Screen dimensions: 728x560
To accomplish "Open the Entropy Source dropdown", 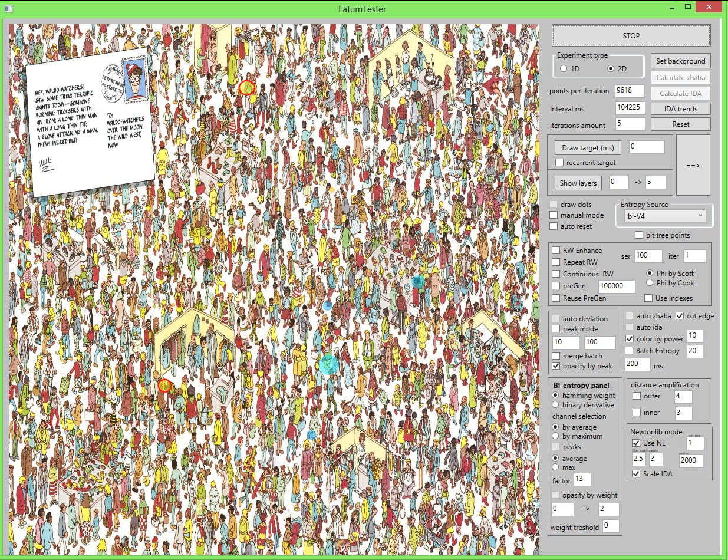I will click(x=664, y=216).
